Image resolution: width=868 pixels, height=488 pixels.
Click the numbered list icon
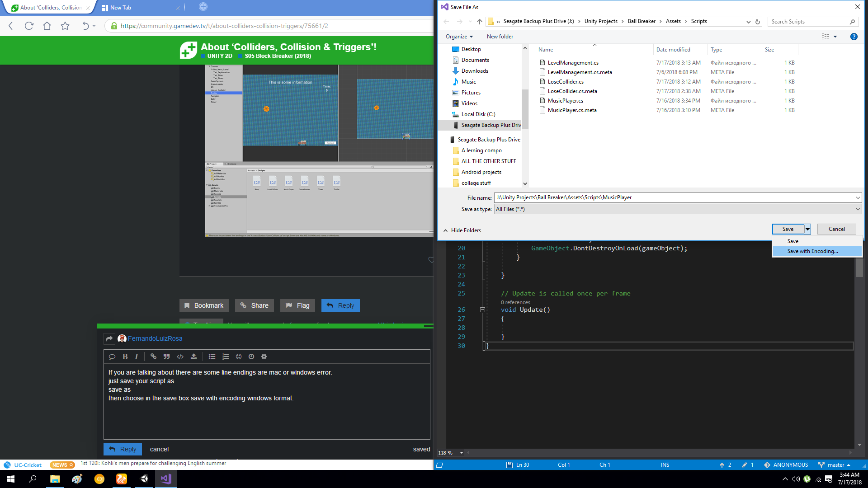[226, 357]
